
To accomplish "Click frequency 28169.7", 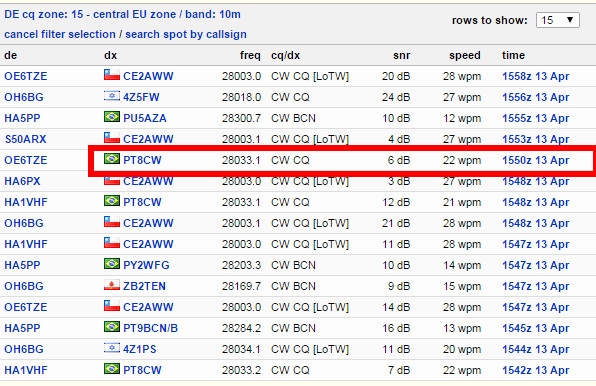I will [241, 286].
